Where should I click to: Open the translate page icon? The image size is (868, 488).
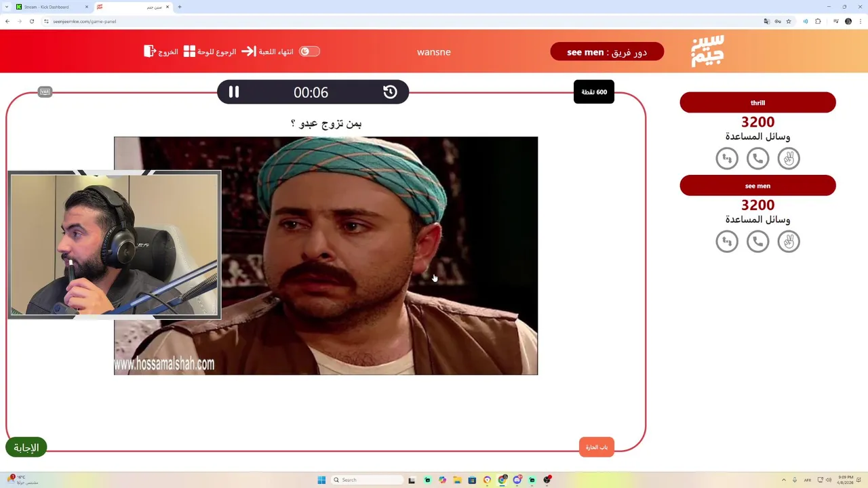tap(767, 21)
